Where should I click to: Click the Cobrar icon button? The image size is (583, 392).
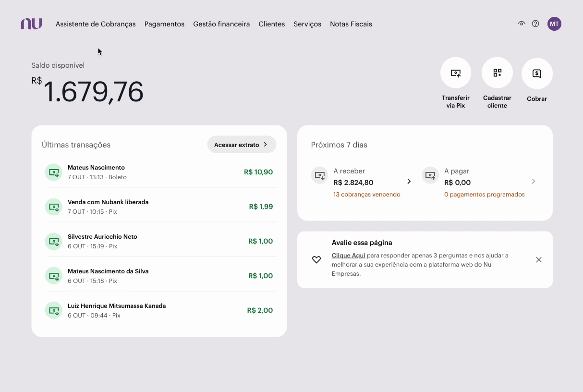(x=537, y=73)
